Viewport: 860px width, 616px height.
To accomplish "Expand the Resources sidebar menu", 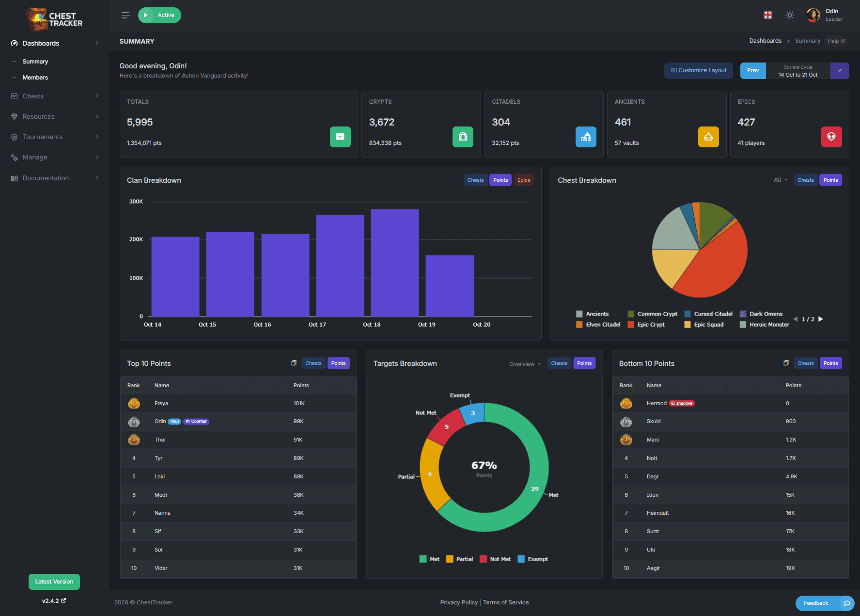I will [x=54, y=116].
